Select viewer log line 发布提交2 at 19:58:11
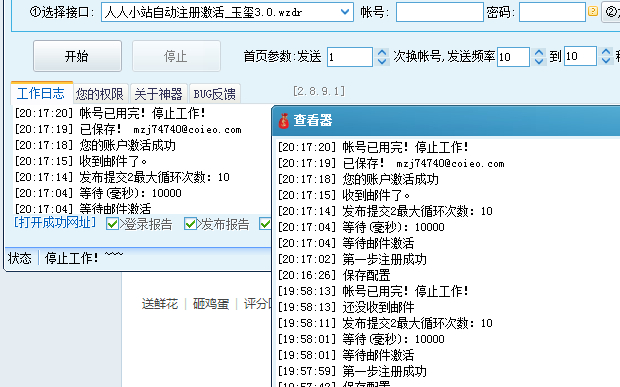 (385, 323)
